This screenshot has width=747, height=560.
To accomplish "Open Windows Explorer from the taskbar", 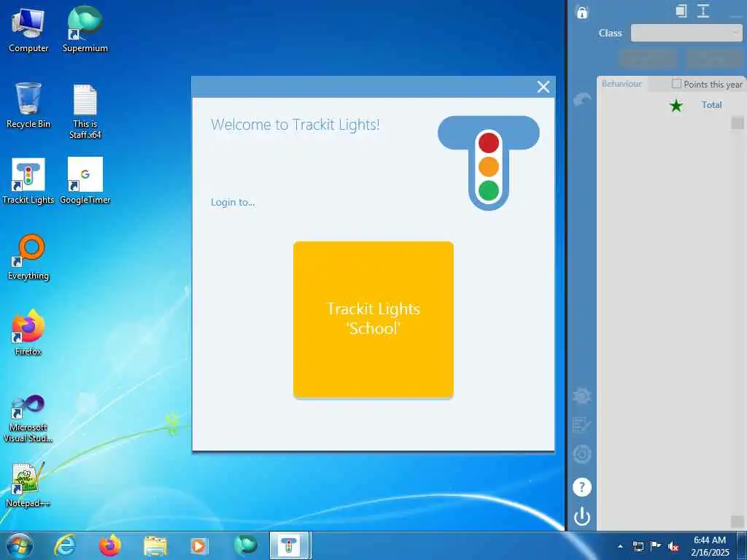I will [155, 546].
